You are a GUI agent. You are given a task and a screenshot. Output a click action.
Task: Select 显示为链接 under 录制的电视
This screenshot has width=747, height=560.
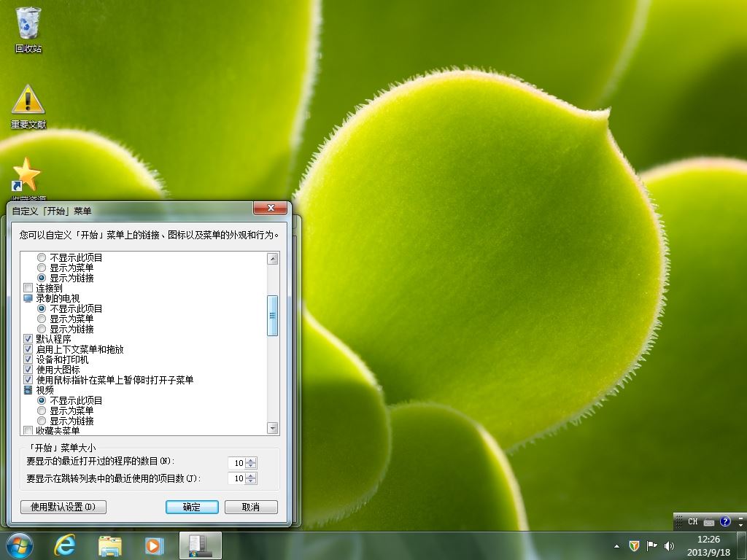pyautogui.click(x=42, y=329)
